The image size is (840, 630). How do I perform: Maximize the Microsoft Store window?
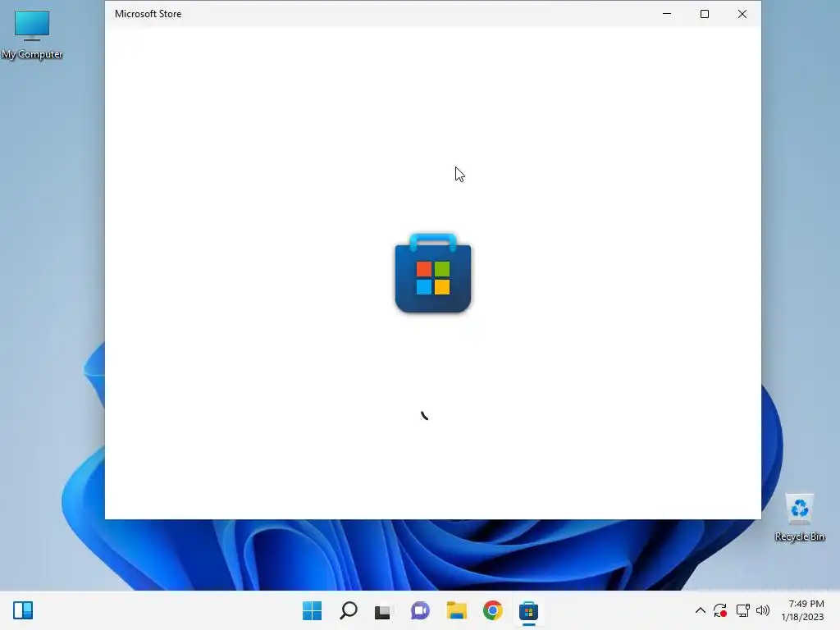(705, 14)
